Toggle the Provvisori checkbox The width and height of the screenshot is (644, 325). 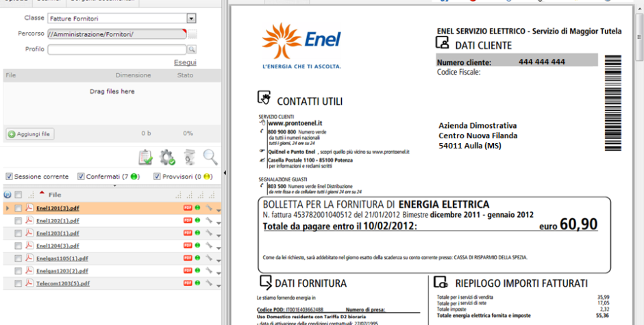point(157,177)
